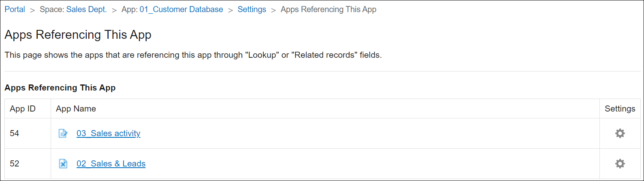The image size is (644, 181).
Task: Click the large page title heading
Action: coord(78,35)
